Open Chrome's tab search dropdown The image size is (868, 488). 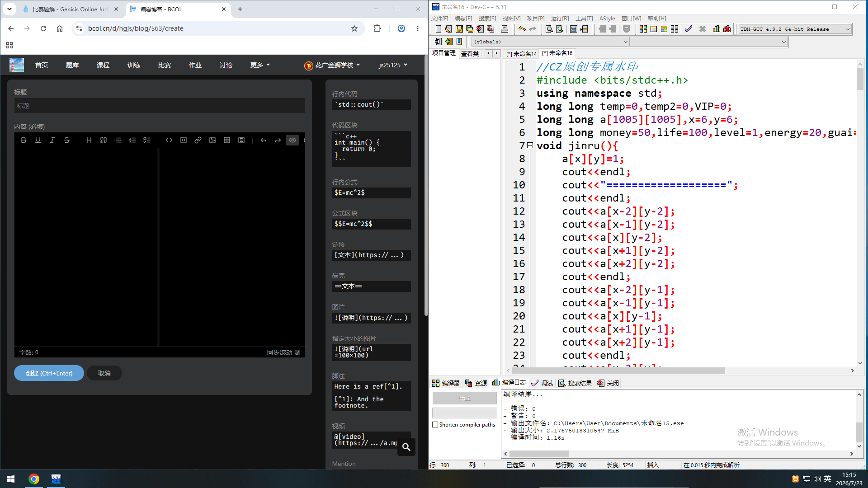9,9
